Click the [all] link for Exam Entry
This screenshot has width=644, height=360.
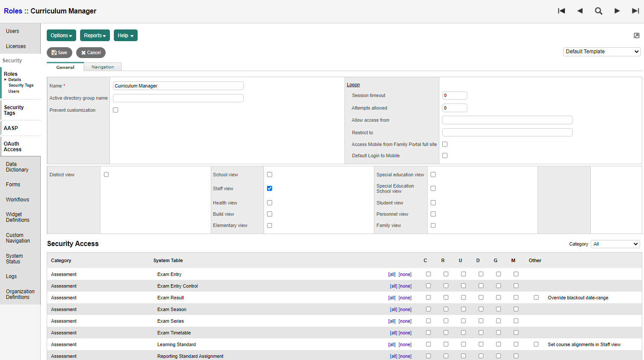coord(392,274)
